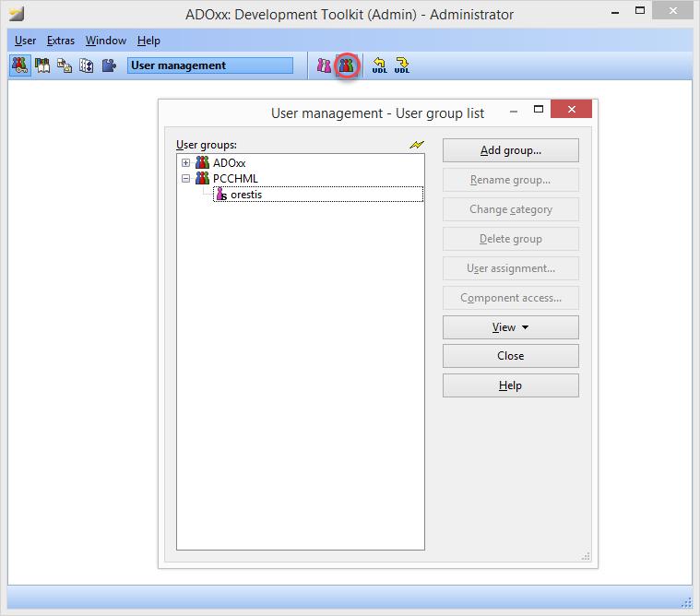Open the Library management component icon
The height and width of the screenshot is (616, 700).
coord(42,65)
